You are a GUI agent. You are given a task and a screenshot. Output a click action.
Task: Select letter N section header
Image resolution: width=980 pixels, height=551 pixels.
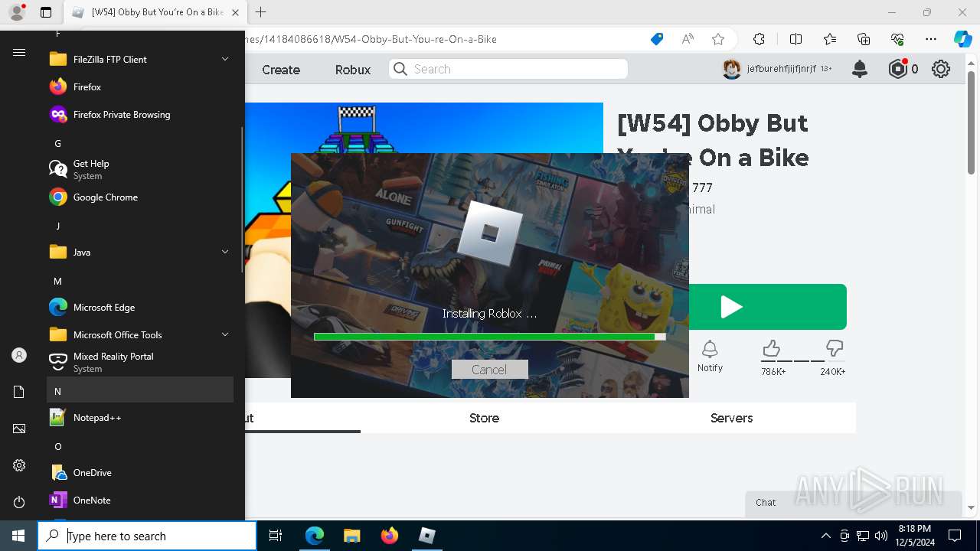pos(140,390)
